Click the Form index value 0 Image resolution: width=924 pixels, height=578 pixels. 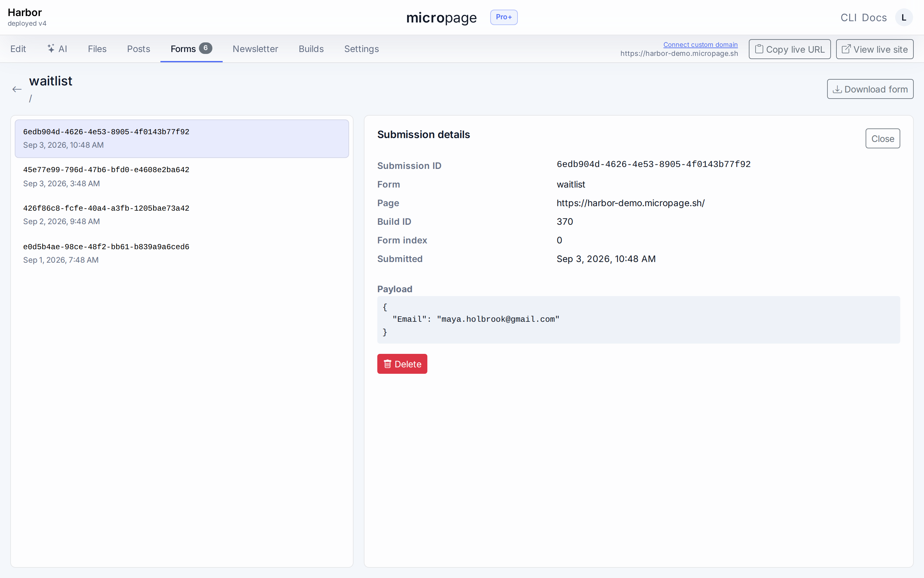(559, 240)
